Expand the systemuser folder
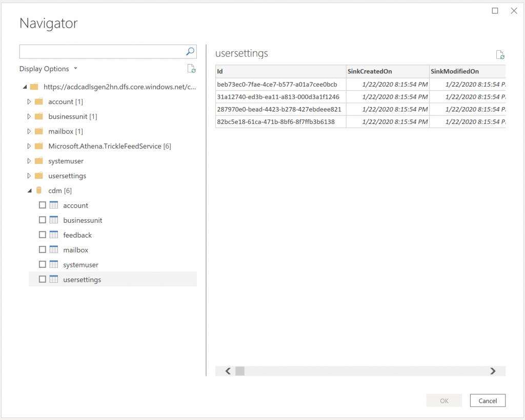This screenshot has height=420, width=525. click(x=29, y=160)
